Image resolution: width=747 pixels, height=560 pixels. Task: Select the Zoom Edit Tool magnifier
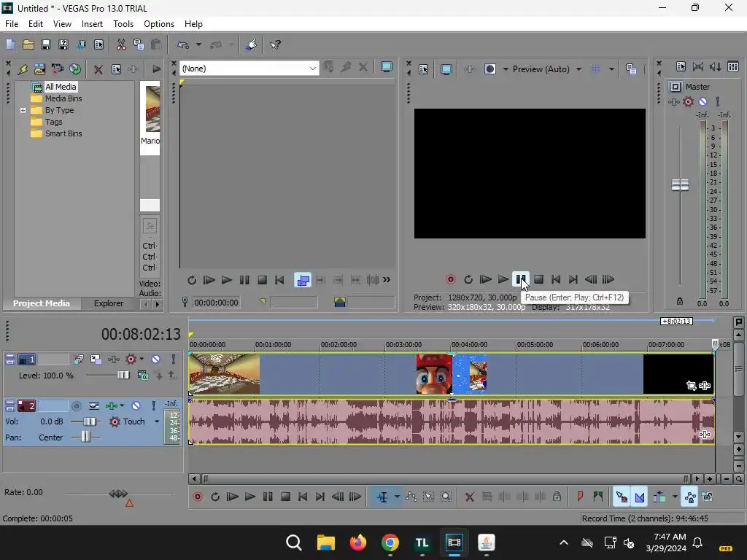(x=446, y=497)
